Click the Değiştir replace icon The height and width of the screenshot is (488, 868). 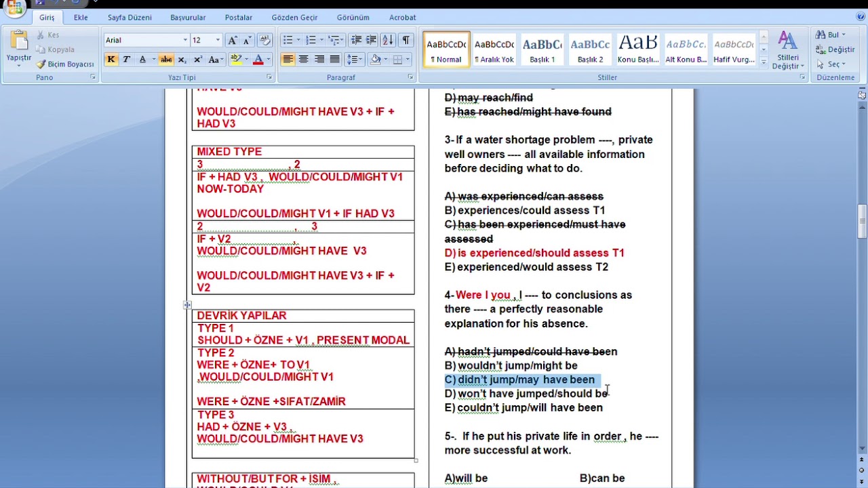(835, 49)
